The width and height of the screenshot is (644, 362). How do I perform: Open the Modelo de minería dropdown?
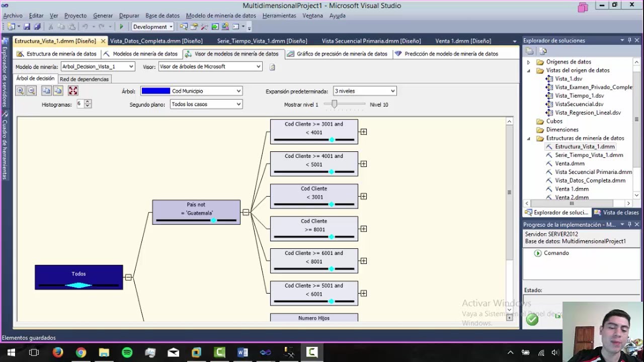point(131,66)
